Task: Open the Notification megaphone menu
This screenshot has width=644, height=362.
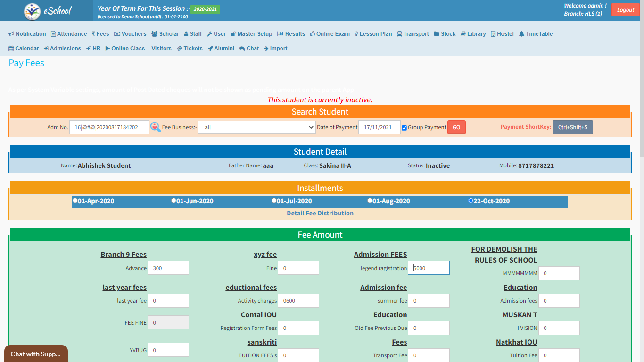Action: click(27, 34)
